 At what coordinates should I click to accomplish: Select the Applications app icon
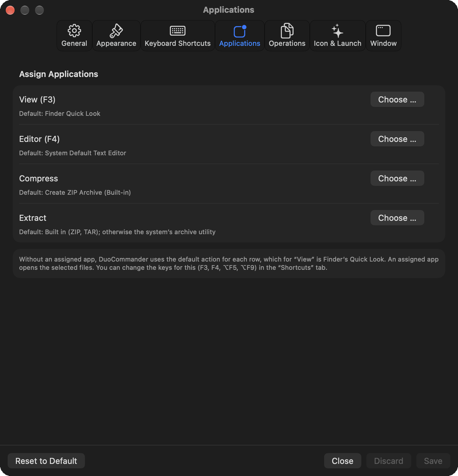pyautogui.click(x=239, y=31)
